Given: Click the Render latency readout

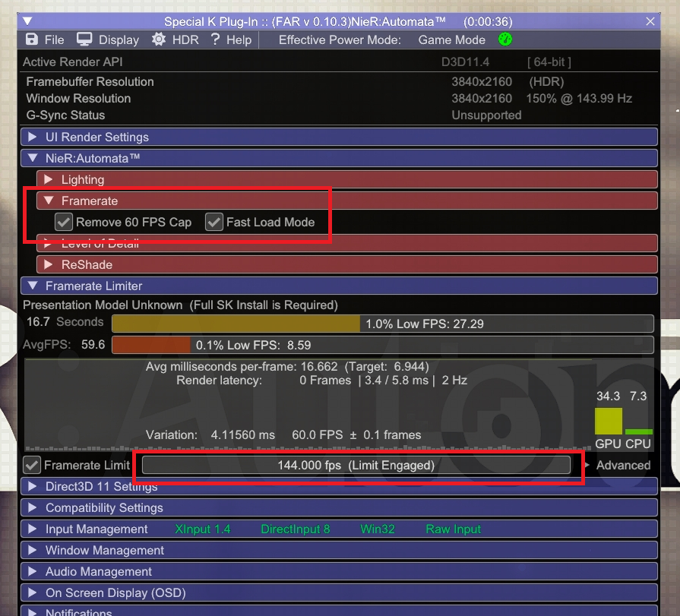Looking at the screenshot, I should pyautogui.click(x=321, y=381).
